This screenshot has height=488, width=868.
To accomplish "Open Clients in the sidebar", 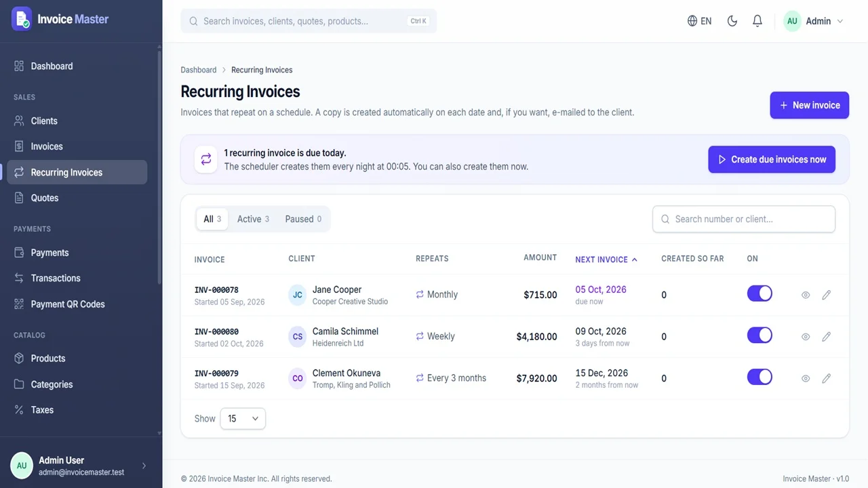I will (x=77, y=121).
